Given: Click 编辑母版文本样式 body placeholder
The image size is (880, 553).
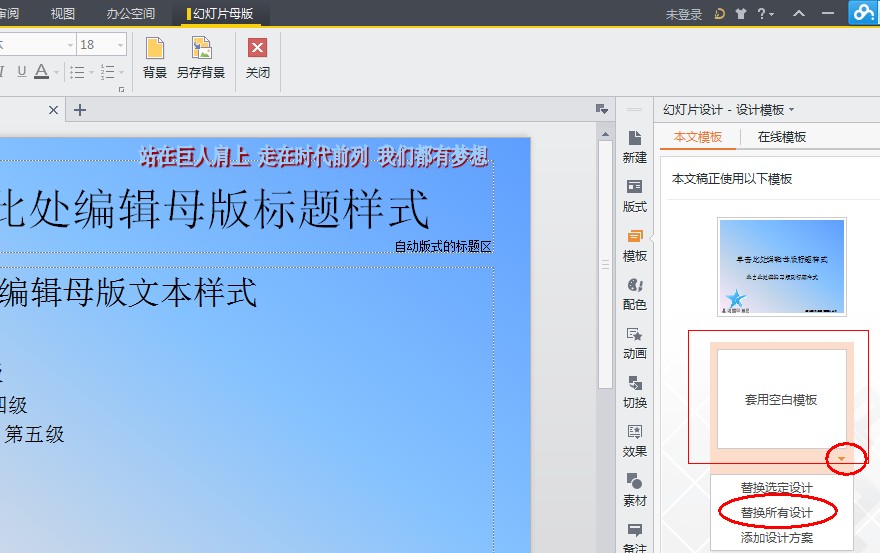Looking at the screenshot, I should pyautogui.click(x=129, y=293).
